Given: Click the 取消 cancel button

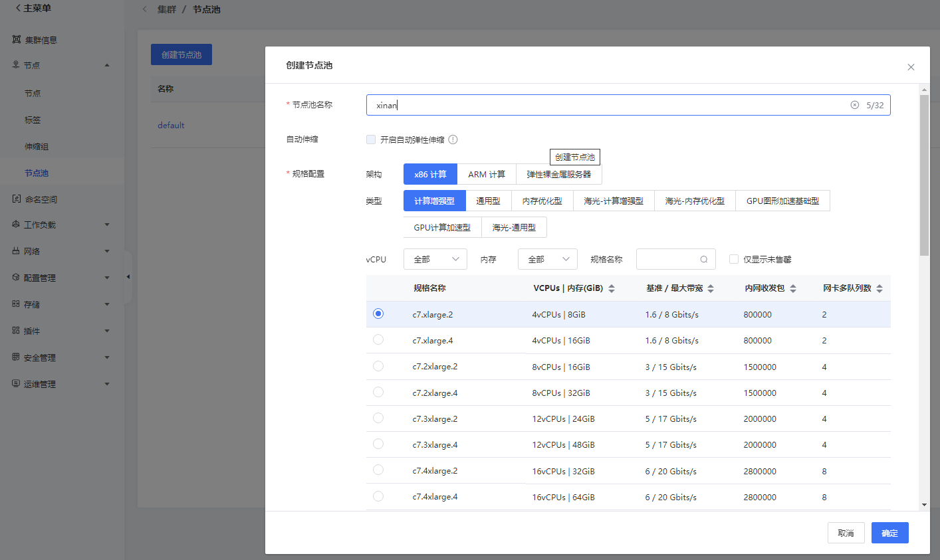Looking at the screenshot, I should coord(846,533).
